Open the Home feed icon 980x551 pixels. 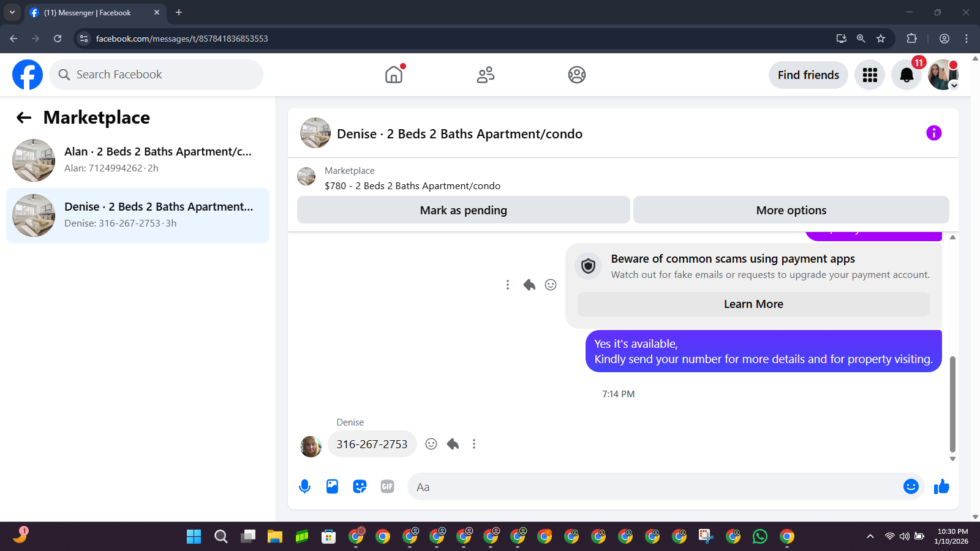coord(394,75)
